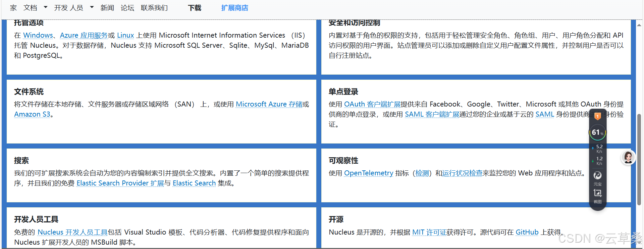Open the Nucleus 开发人员工具 link
Image resolution: width=644 pixels, height=249 pixels.
coord(72,232)
